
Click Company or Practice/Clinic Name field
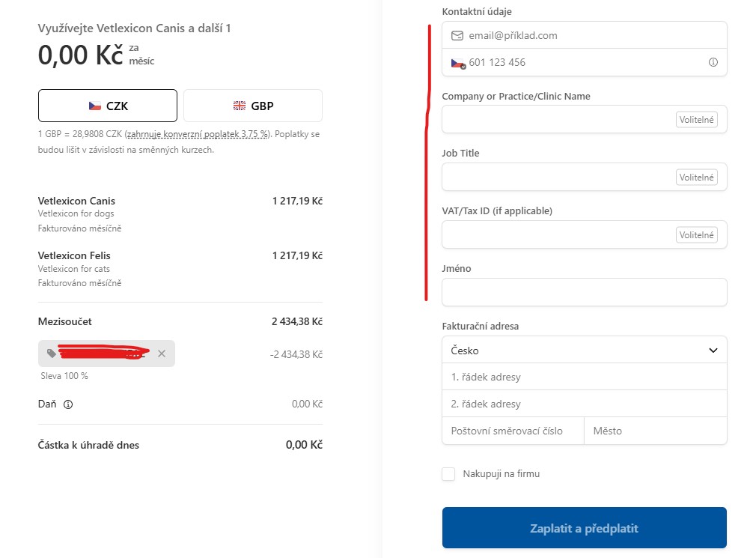click(x=584, y=119)
